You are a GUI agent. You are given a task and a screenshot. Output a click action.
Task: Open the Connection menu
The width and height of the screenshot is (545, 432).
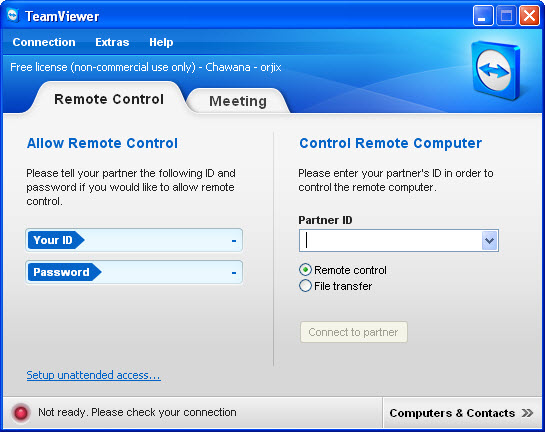click(44, 42)
